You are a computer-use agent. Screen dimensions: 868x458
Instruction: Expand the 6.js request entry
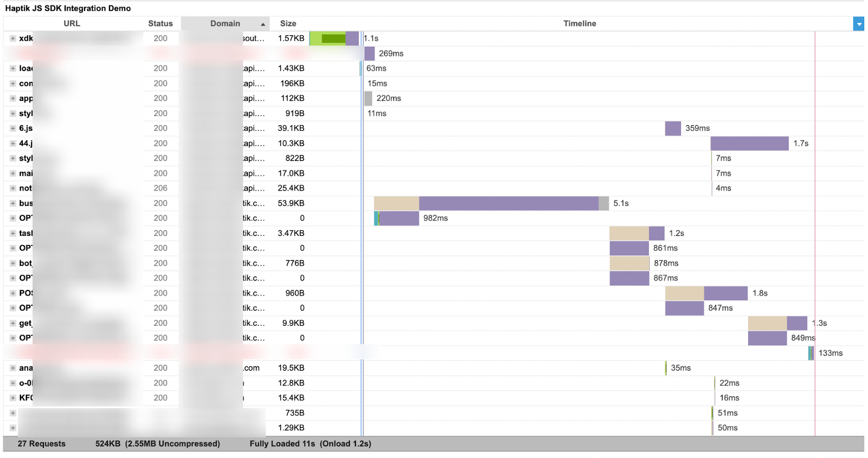pos(12,128)
